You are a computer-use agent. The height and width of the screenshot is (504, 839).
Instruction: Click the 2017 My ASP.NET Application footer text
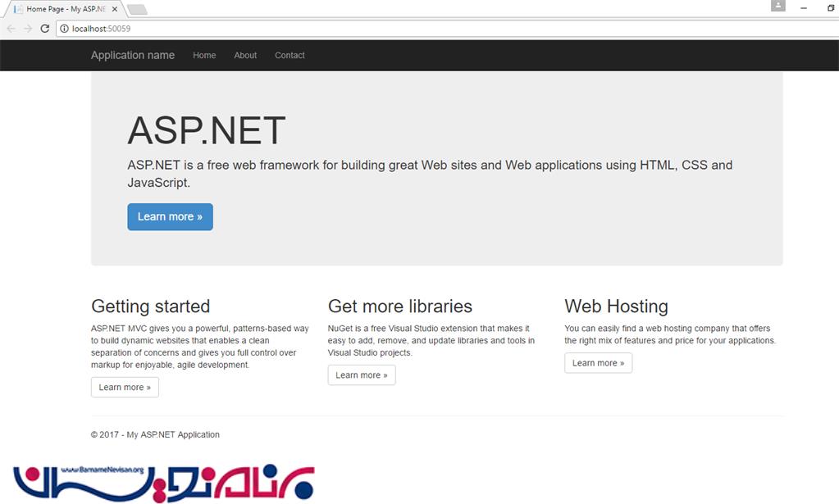155,434
